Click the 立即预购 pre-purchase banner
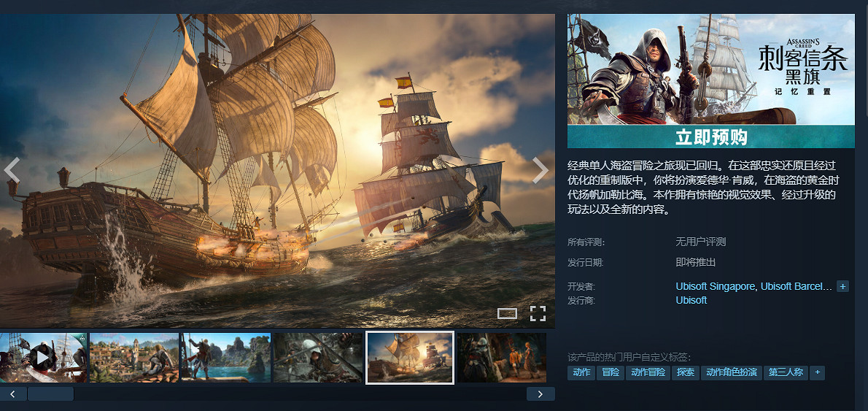This screenshot has height=411, width=868. click(x=710, y=137)
